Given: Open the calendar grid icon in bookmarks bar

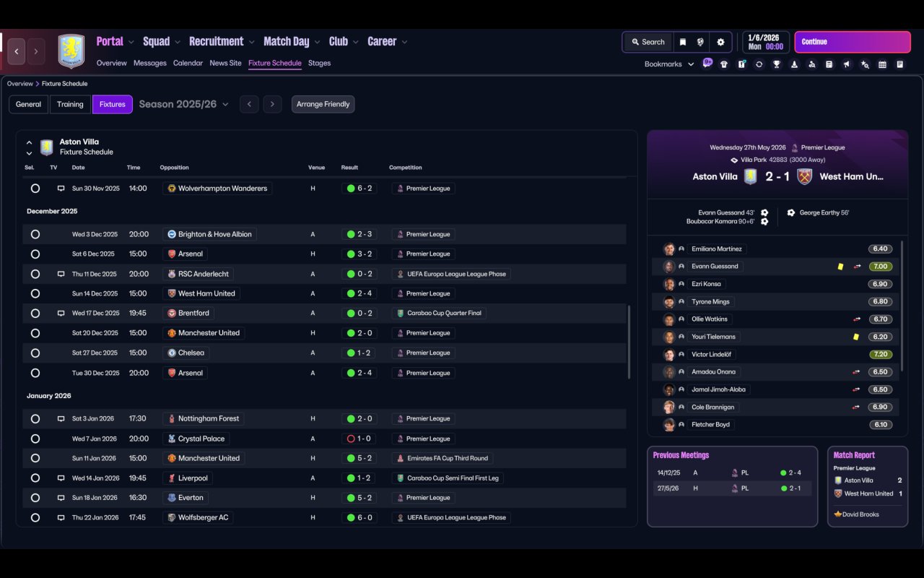Looking at the screenshot, I should pyautogui.click(x=882, y=64).
